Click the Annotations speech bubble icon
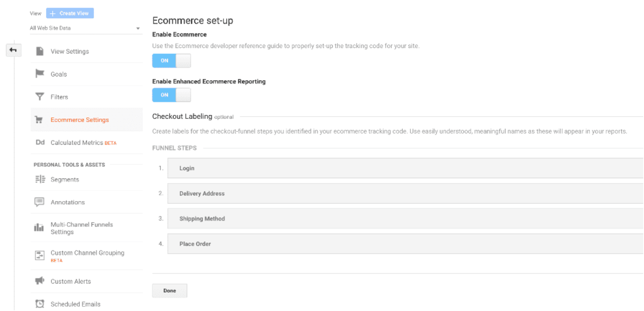Image resolution: width=644 pixels, height=311 pixels. 39,202
